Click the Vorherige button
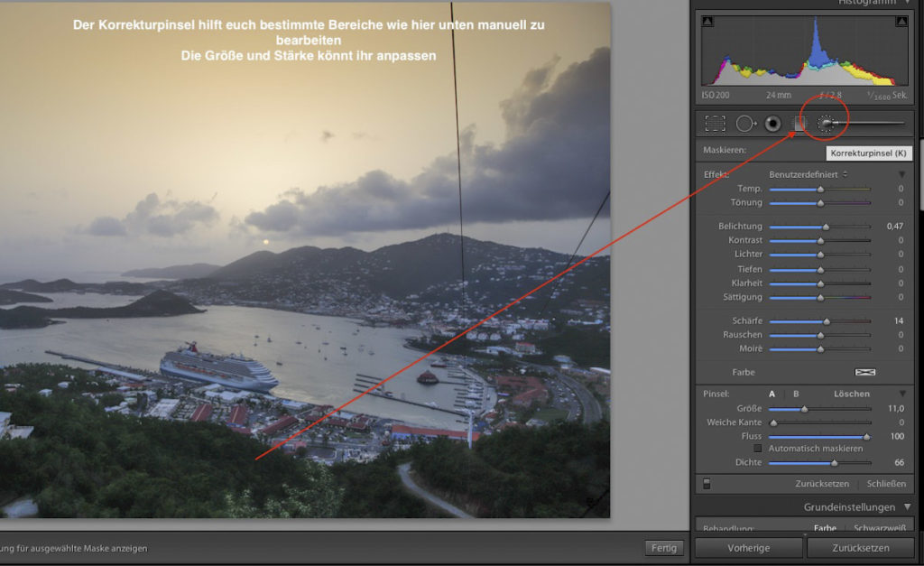This screenshot has height=566, width=924. point(748,548)
